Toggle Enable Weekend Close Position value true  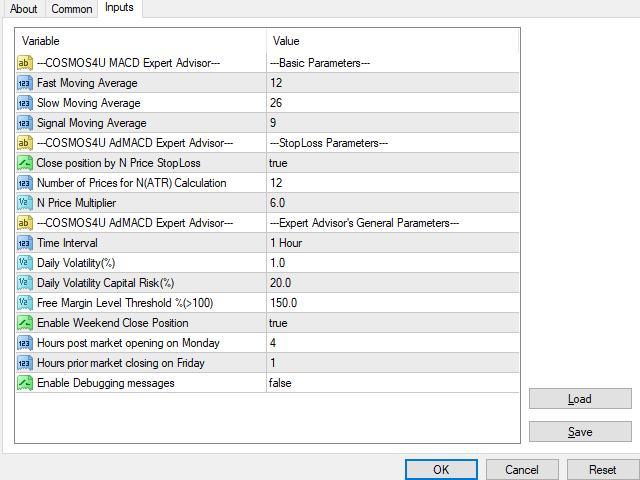tap(393, 323)
